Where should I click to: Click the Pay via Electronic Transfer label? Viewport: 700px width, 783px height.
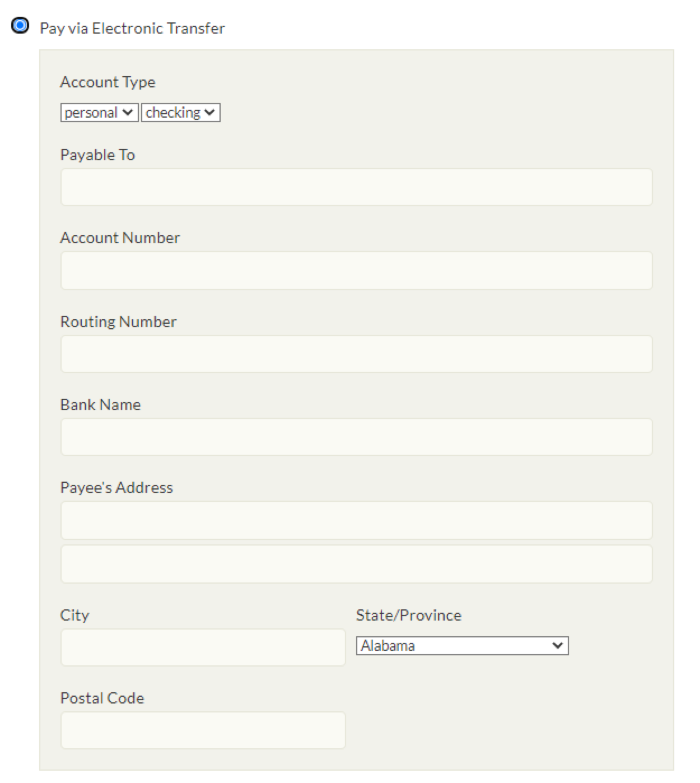[132, 28]
